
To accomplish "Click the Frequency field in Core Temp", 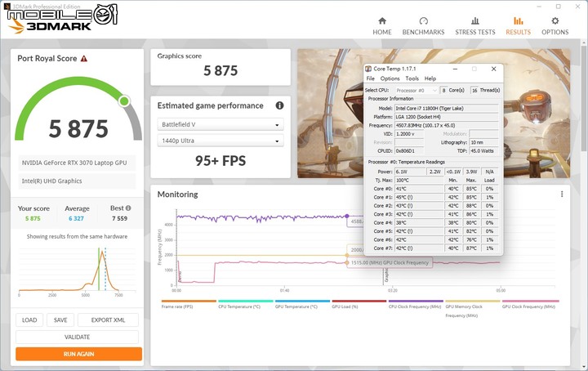I will point(446,125).
